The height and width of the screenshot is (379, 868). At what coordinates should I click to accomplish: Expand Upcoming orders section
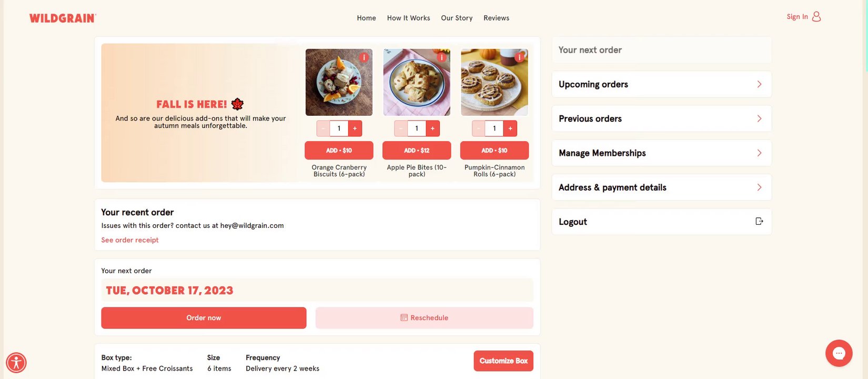pyautogui.click(x=759, y=84)
